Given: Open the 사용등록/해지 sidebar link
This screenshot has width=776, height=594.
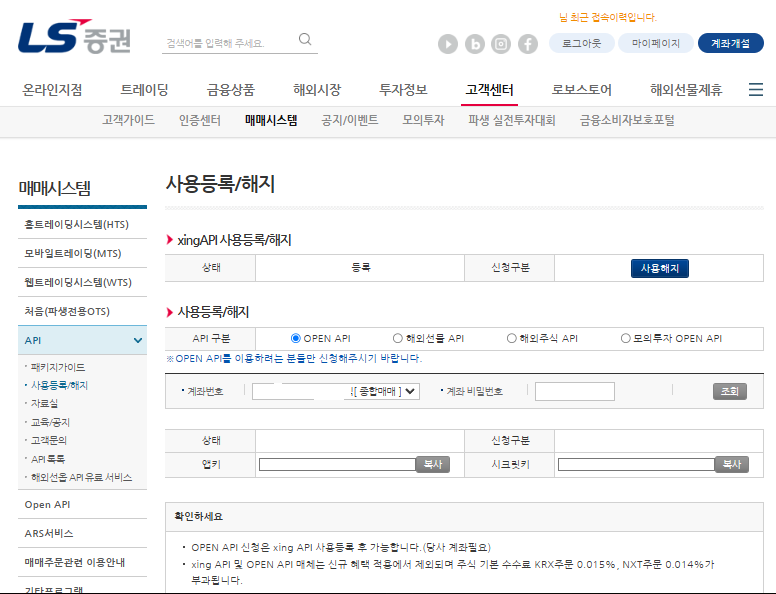Looking at the screenshot, I should [59, 385].
